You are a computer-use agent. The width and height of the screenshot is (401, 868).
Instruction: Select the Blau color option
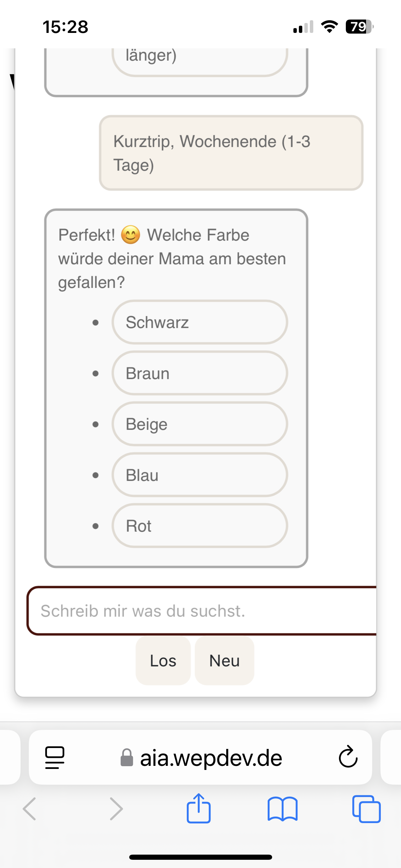pos(199,475)
